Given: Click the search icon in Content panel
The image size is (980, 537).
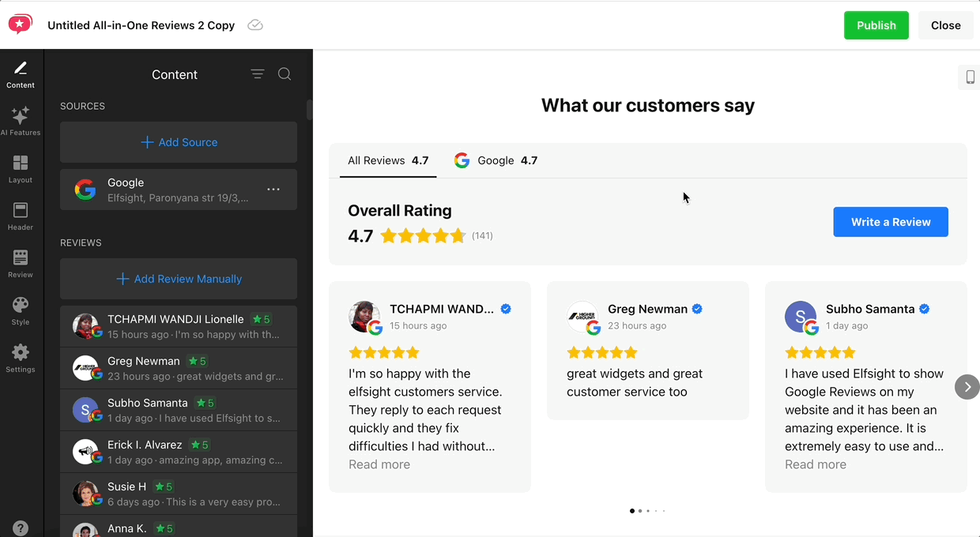Looking at the screenshot, I should (285, 74).
